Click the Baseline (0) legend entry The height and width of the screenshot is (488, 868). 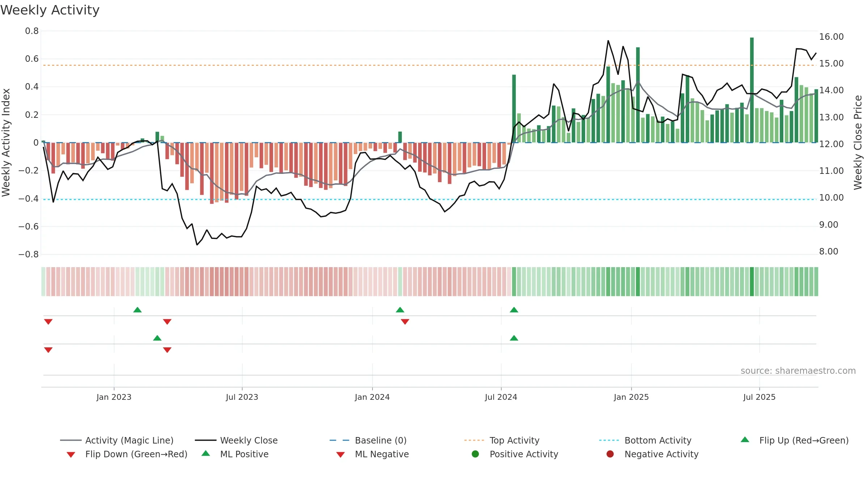click(368, 440)
